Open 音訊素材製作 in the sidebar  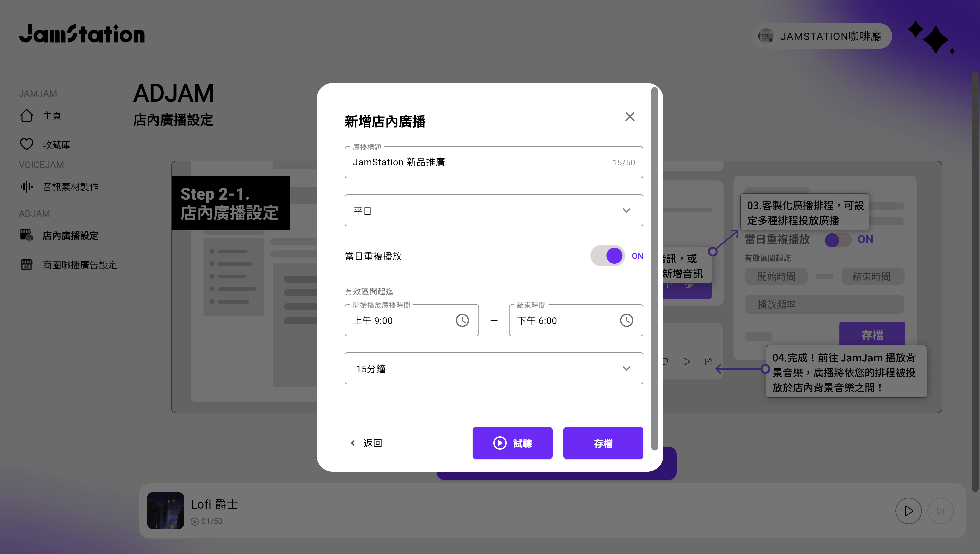point(70,187)
